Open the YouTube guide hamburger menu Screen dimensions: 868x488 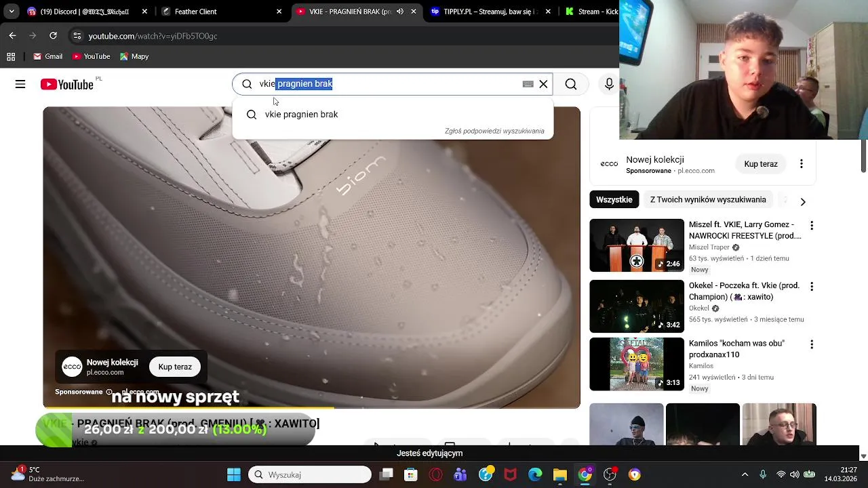click(x=20, y=84)
